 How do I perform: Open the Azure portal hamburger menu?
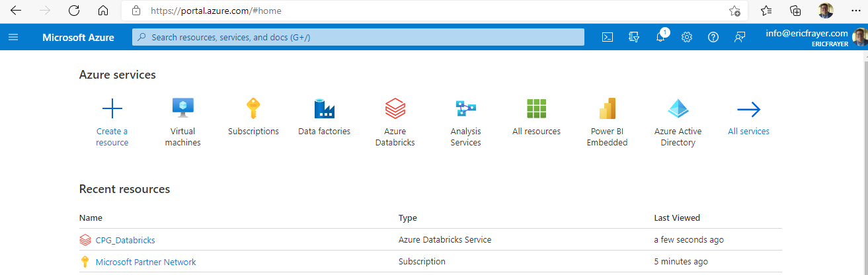click(13, 38)
